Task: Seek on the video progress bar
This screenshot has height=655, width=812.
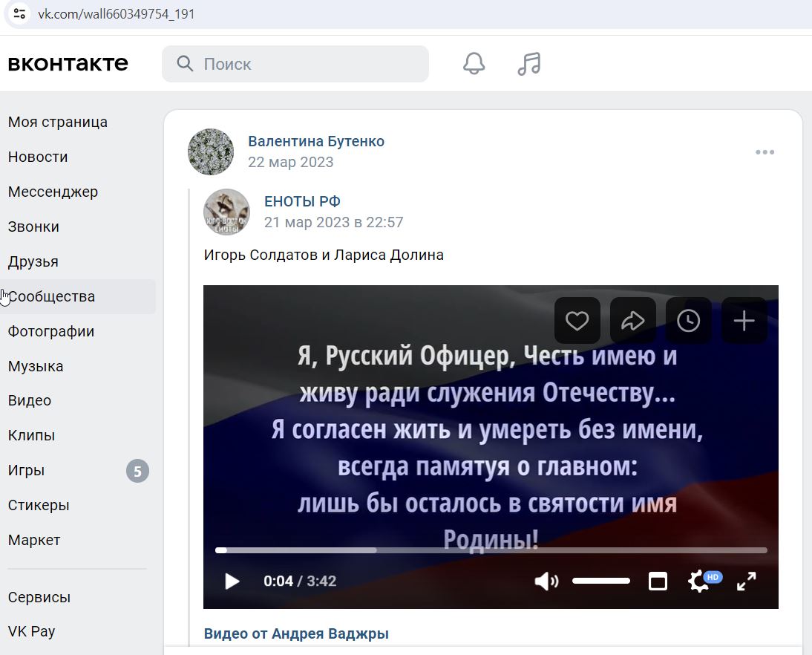Action: pyautogui.click(x=491, y=550)
